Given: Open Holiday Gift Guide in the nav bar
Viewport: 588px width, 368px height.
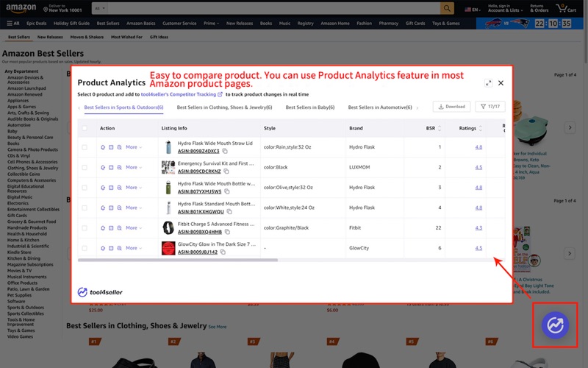Looking at the screenshot, I should 71,24.
